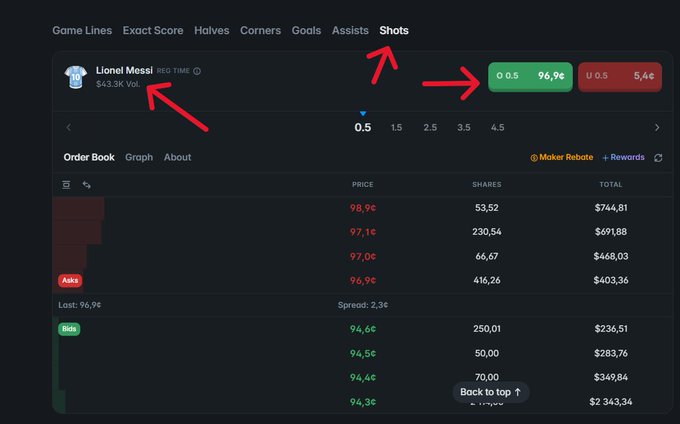This screenshot has height=424, width=680.
Task: Click the Maker Rebate coin icon
Action: (534, 158)
